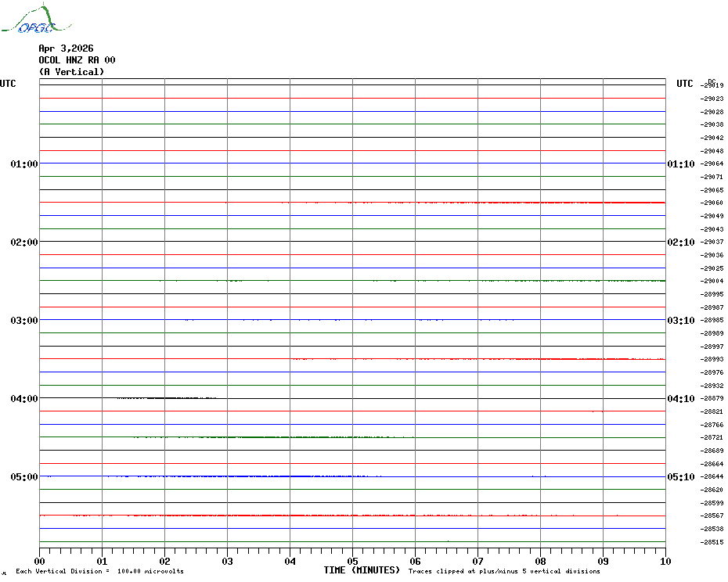Click the green and blue logo in the top-left corner
Screen dimensions: 728x582
tap(28, 20)
